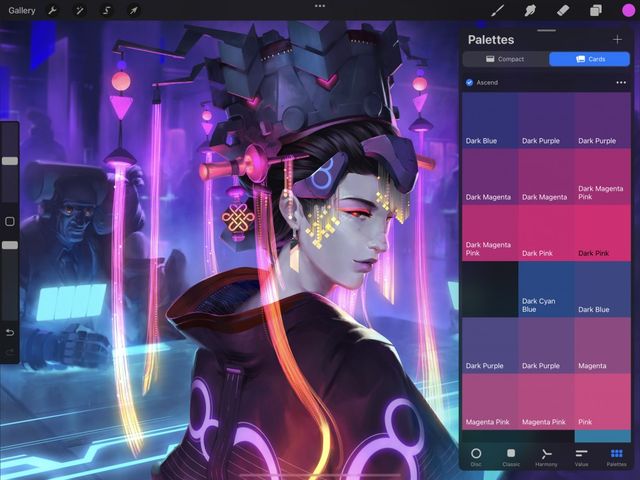This screenshot has width=640, height=480.
Task: Pick Dark Blue swatch beside Dark Cyan Blue
Action: [x=602, y=289]
